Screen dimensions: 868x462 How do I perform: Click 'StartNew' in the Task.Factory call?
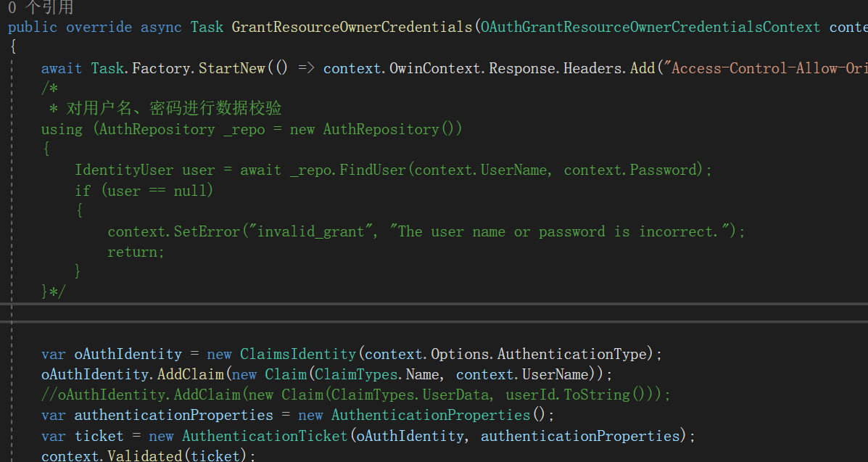pos(232,68)
